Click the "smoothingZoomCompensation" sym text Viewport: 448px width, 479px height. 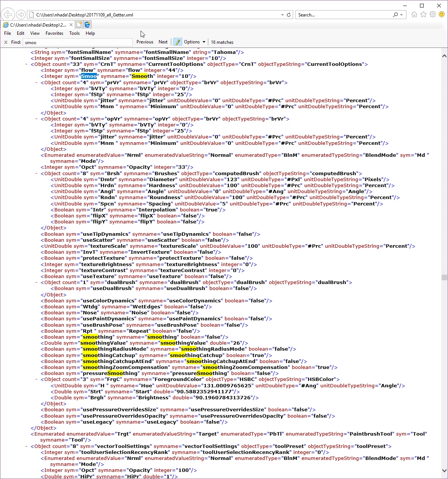[x=125, y=367]
